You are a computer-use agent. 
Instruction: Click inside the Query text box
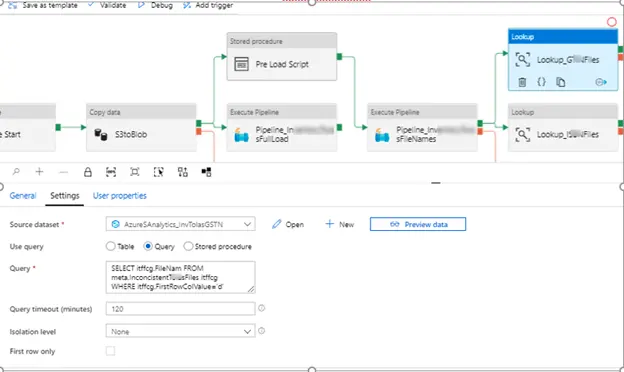(180, 277)
